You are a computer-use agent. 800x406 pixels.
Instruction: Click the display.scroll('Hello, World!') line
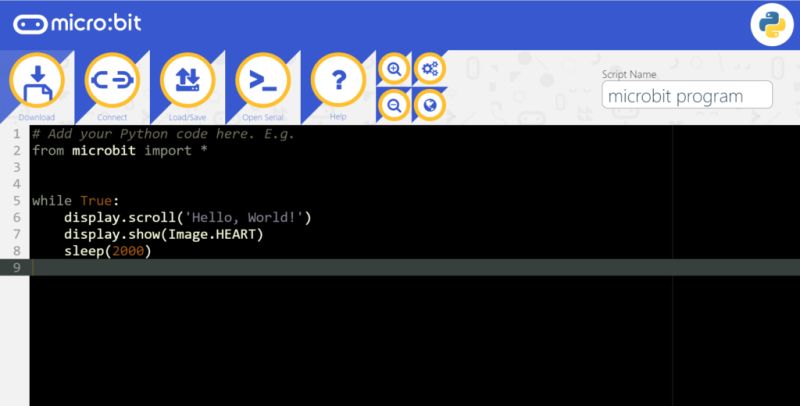tap(188, 217)
